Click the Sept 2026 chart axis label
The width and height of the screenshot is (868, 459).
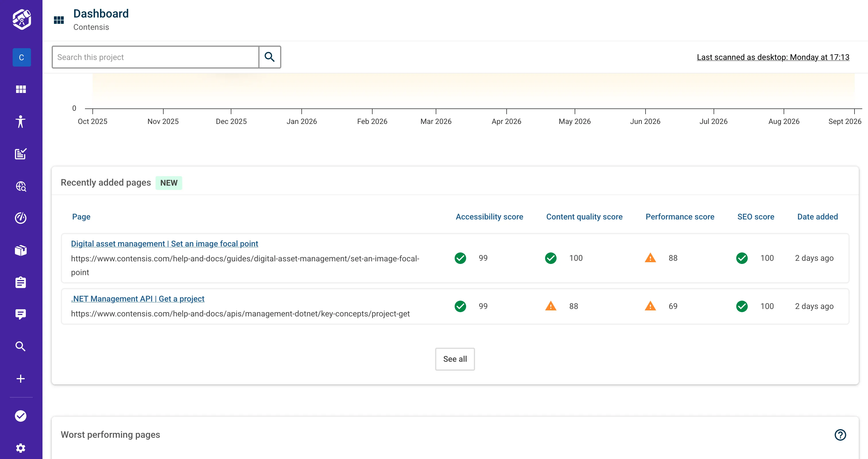coord(845,121)
